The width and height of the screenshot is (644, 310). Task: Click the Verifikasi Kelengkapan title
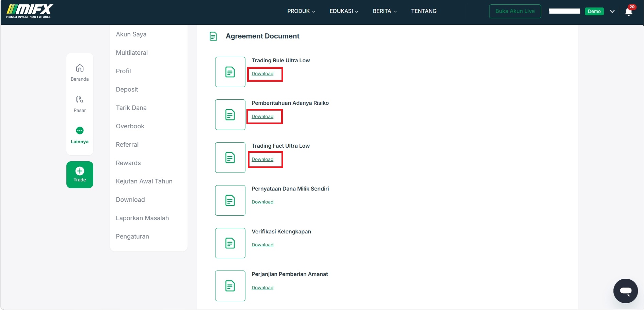pyautogui.click(x=281, y=232)
